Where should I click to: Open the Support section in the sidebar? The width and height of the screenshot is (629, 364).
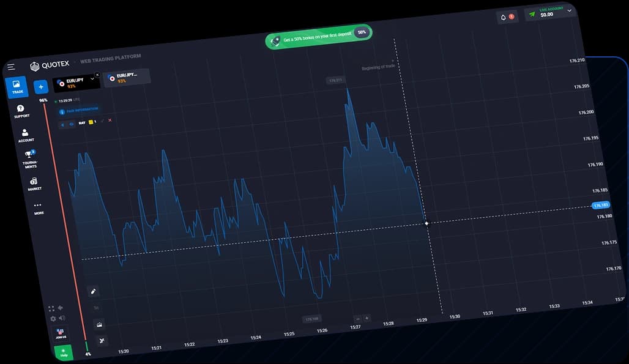coord(21,111)
